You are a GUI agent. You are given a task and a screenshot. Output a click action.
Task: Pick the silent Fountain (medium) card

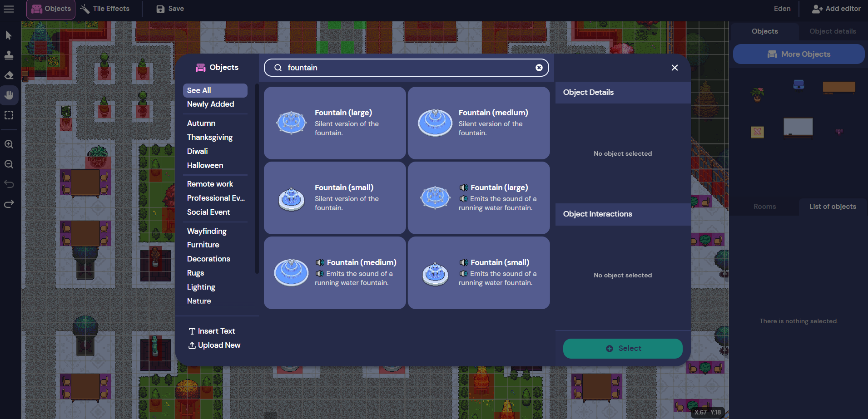[x=479, y=123]
